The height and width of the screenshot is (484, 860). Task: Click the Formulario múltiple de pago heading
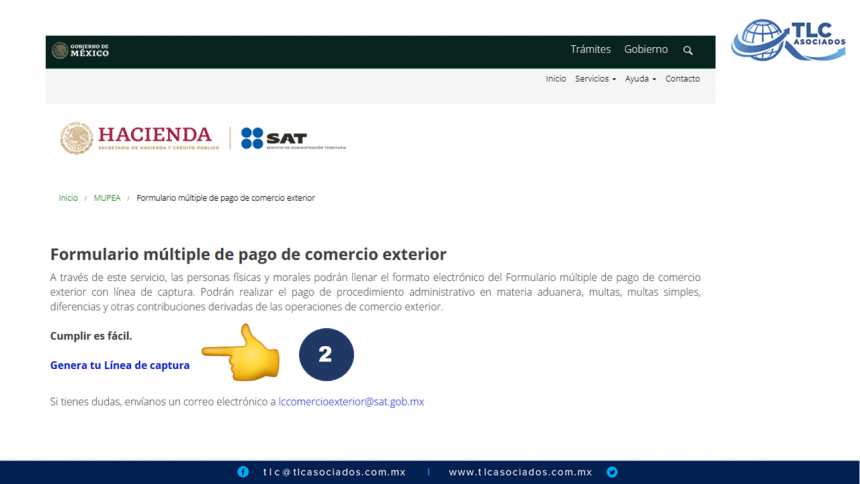(248, 254)
